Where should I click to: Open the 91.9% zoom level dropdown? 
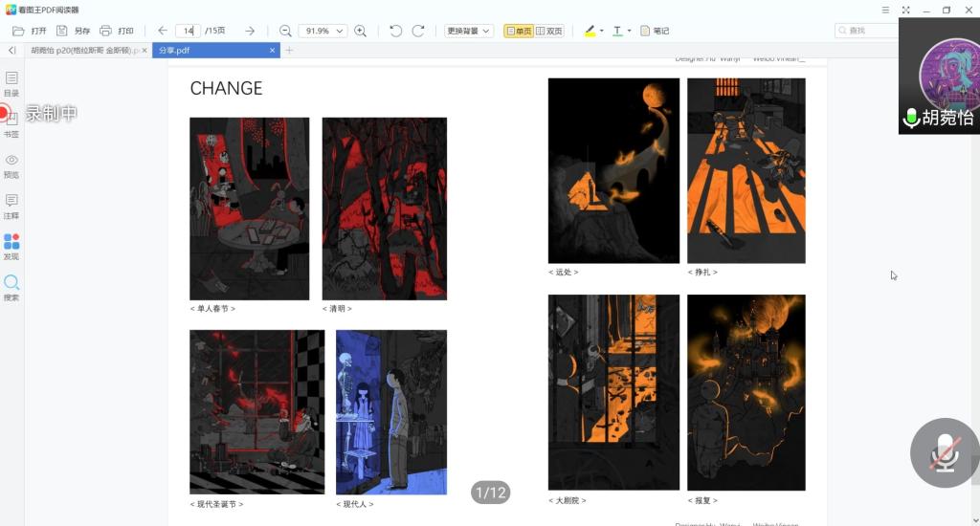pos(323,31)
